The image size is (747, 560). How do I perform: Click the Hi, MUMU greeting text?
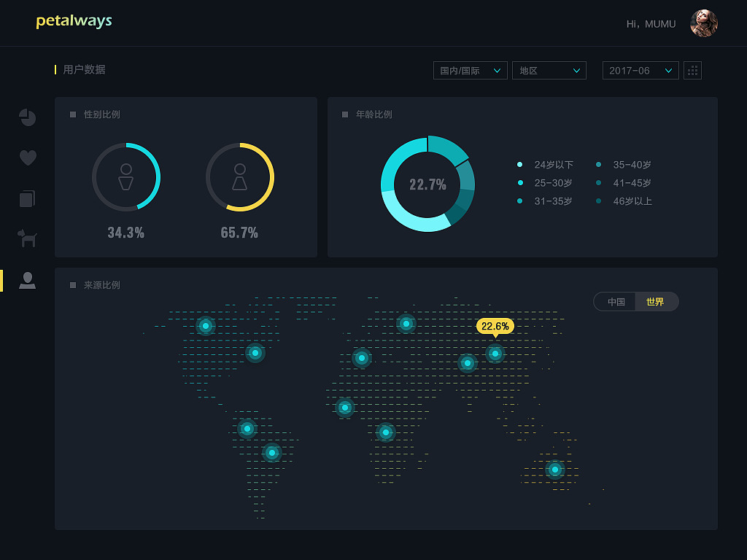(651, 24)
